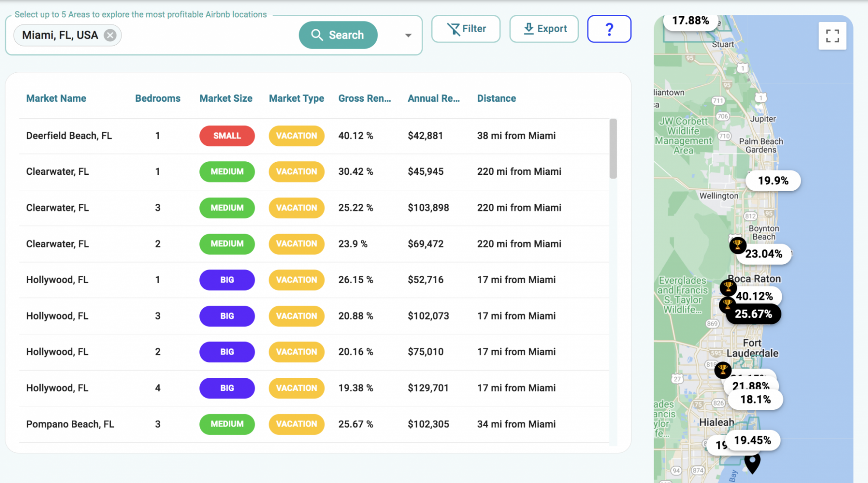Sort by Gross Ren... column header
Screen dimensions: 868x483
365,98
